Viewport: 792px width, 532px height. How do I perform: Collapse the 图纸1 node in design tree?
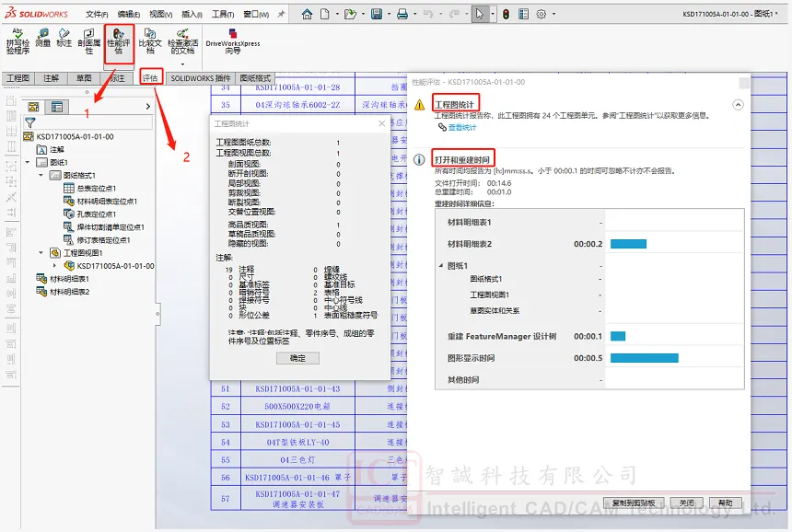(28, 163)
